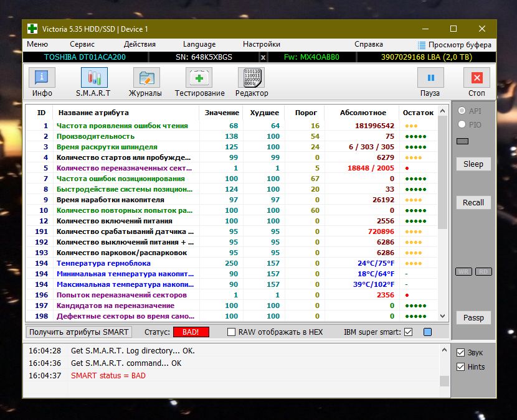Click SMART table scroll down arrow
Screen dimensions: 517x420
(x=442, y=316)
